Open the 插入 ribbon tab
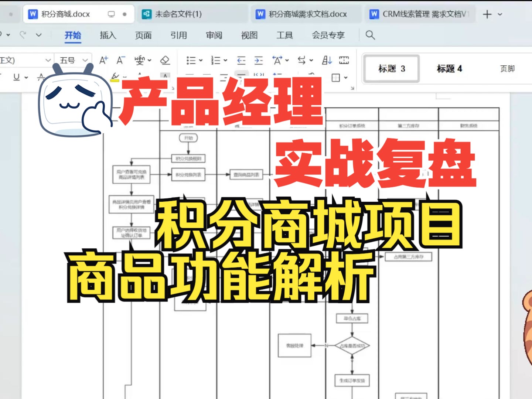Viewport: 532px width, 399px height. [x=108, y=35]
